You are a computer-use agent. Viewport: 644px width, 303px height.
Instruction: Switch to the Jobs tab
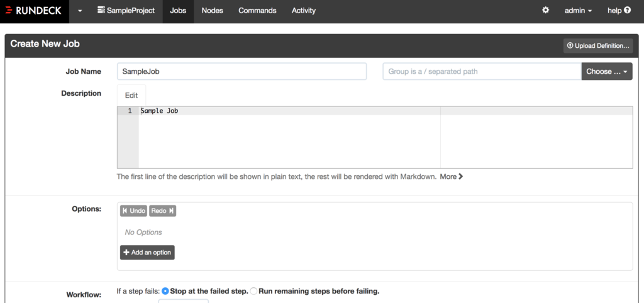tap(178, 11)
